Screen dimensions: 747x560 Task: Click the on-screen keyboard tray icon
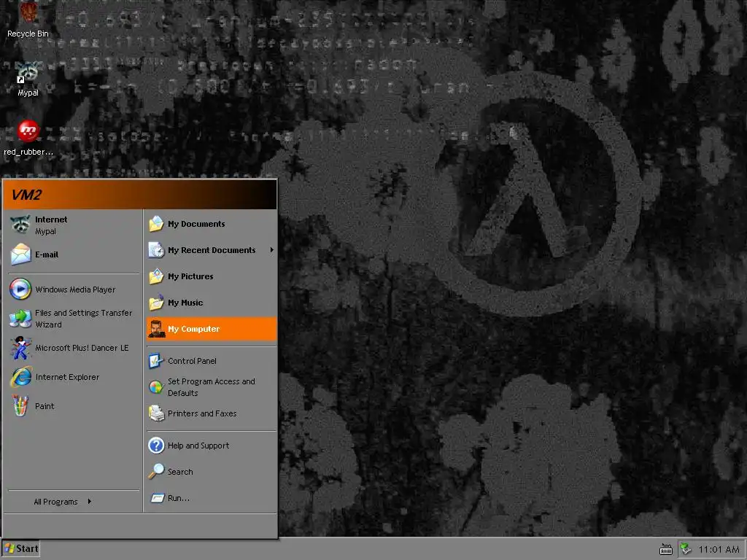coord(666,550)
